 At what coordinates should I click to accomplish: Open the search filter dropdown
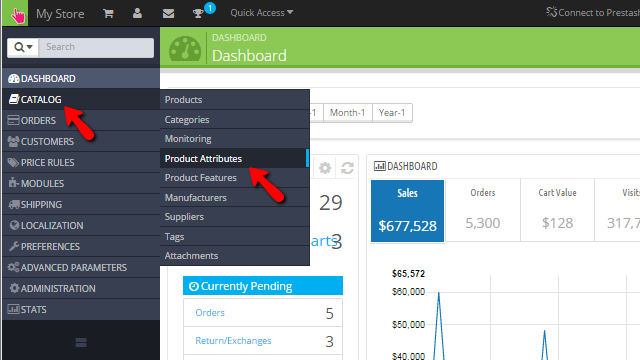coord(23,47)
